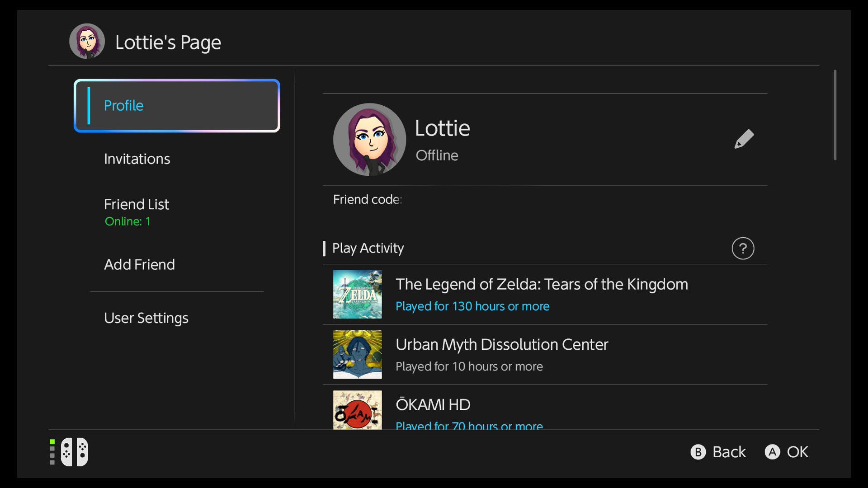Select the Profile menu item
Viewport: 868px width, 488px height.
click(177, 106)
